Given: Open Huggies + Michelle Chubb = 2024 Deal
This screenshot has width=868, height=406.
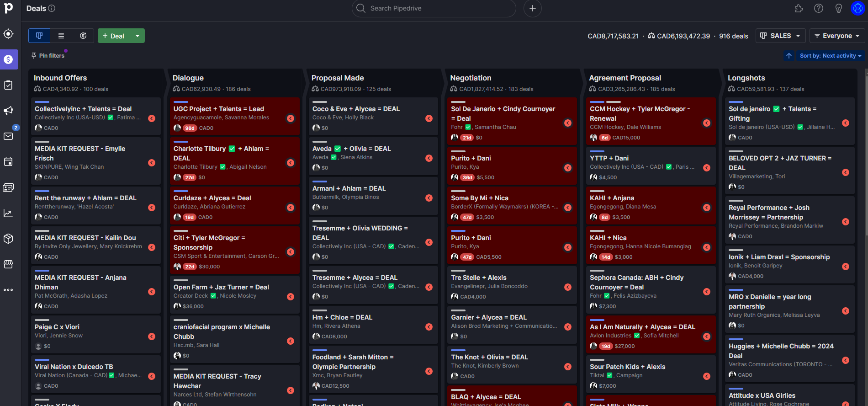Looking at the screenshot, I should (790, 358).
